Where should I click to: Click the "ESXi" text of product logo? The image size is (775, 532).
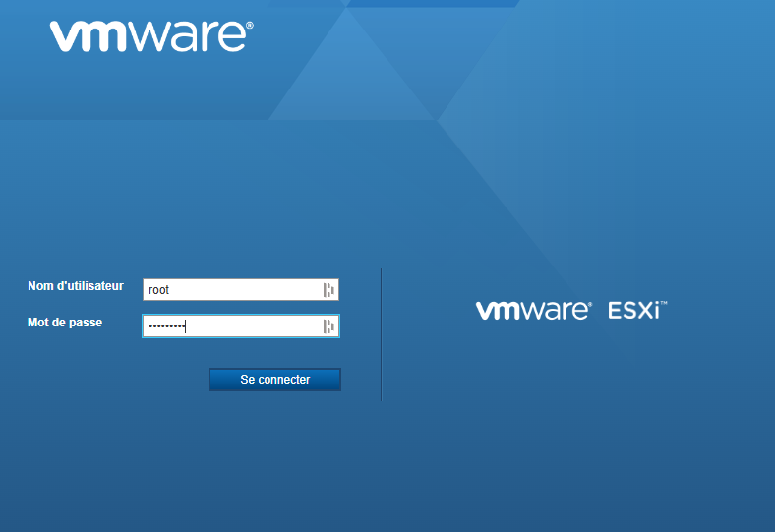coord(633,311)
